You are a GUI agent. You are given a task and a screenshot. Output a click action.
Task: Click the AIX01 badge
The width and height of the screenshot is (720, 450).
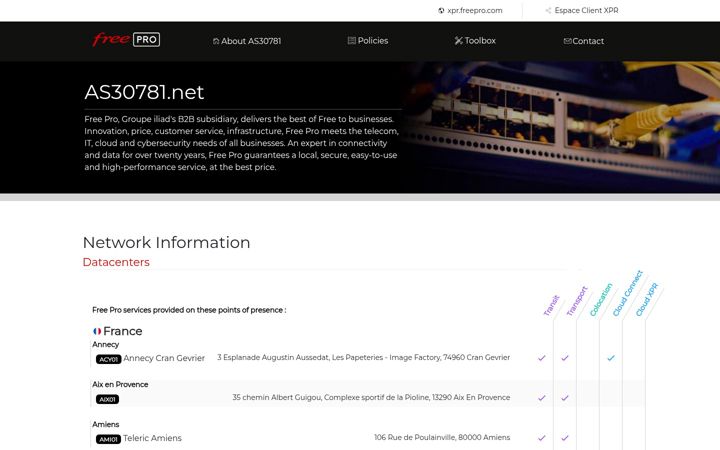[x=107, y=399]
